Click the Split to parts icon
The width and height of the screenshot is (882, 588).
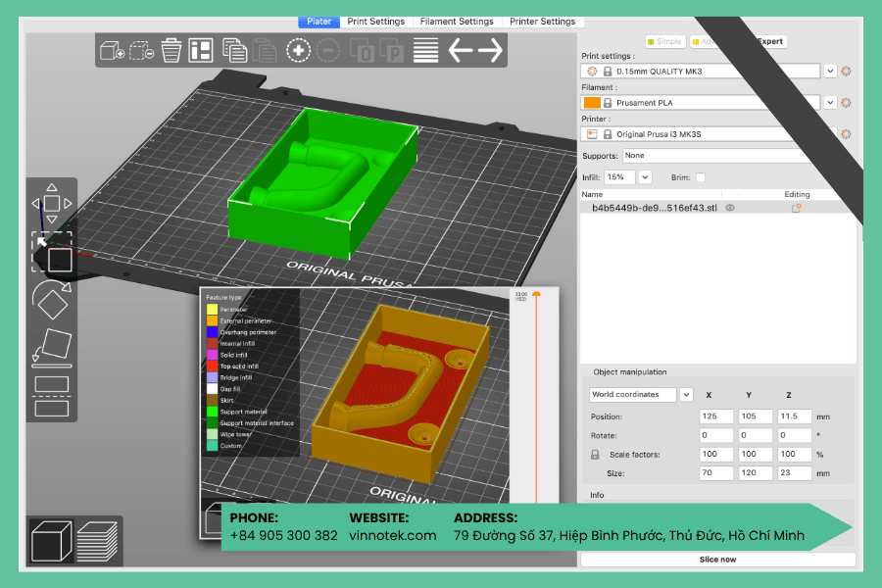pos(392,51)
